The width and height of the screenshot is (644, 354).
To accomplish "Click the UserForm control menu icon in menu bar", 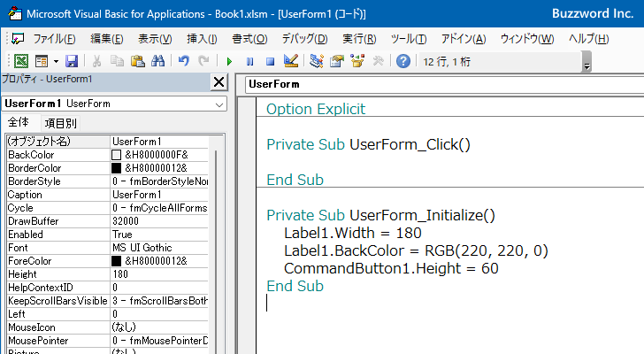I will tap(18, 39).
